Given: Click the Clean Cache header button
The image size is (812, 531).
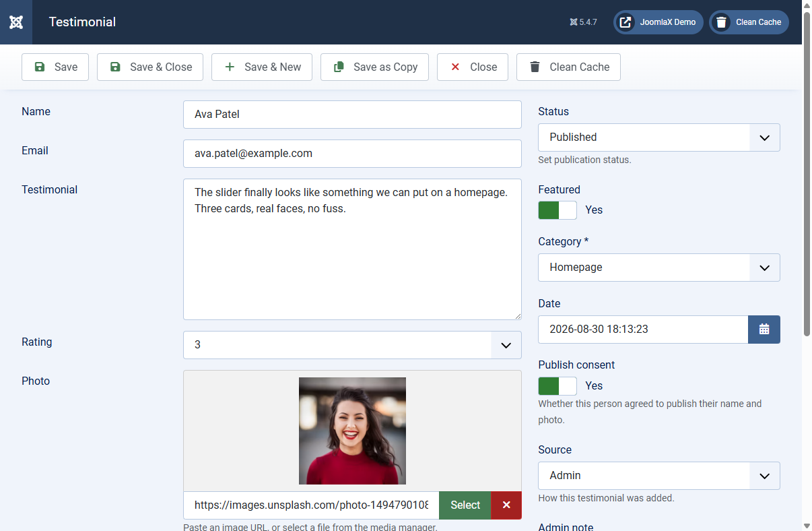Looking at the screenshot, I should click(x=749, y=22).
